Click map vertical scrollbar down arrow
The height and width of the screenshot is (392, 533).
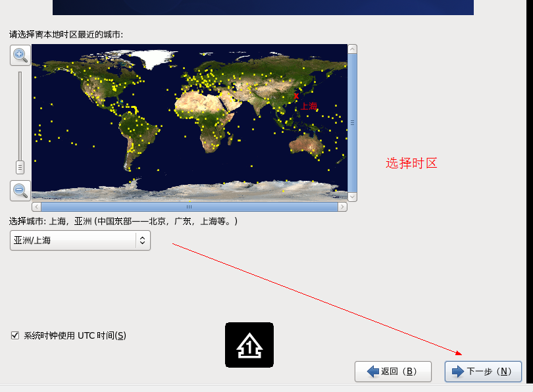353,196
